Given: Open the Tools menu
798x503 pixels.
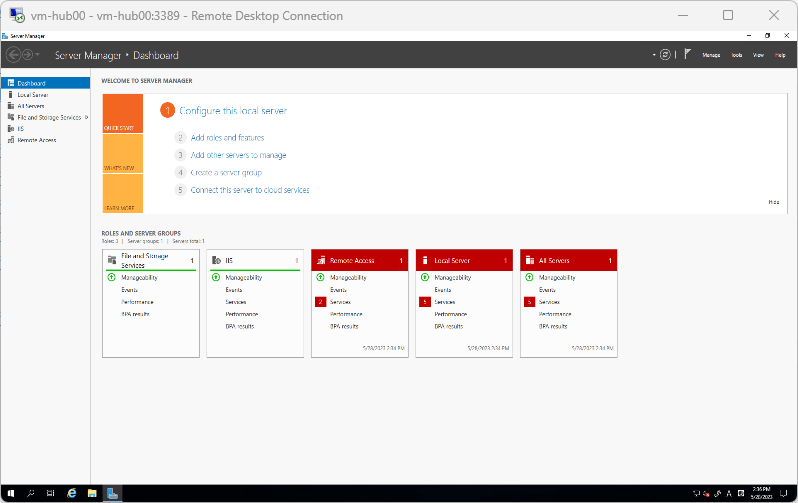Looking at the screenshot, I should (x=736, y=55).
